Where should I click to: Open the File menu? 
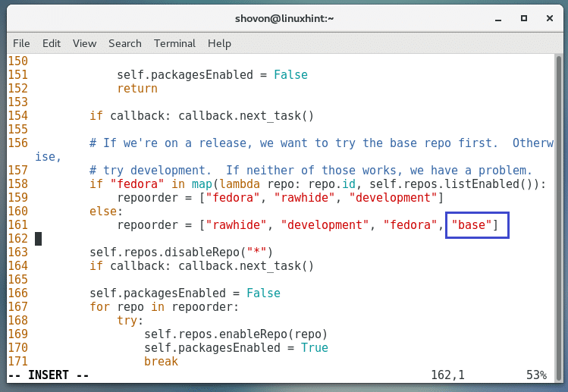point(21,43)
